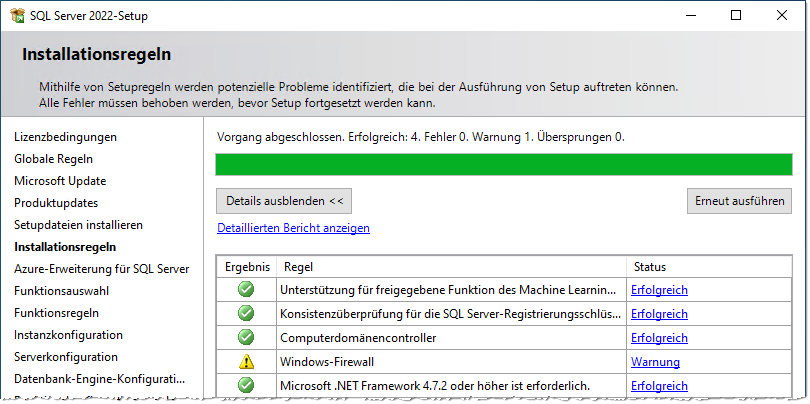Rerun the rules with Erneut ausführen
The image size is (810, 404).
pyautogui.click(x=739, y=201)
